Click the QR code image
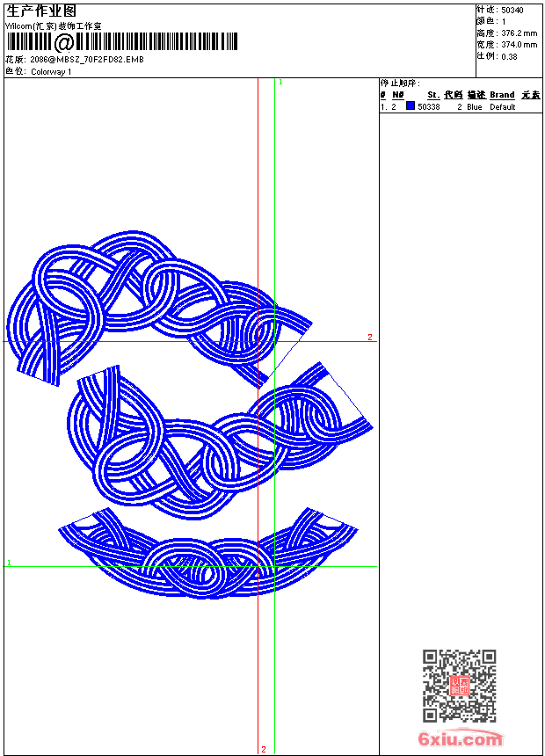 (459, 685)
